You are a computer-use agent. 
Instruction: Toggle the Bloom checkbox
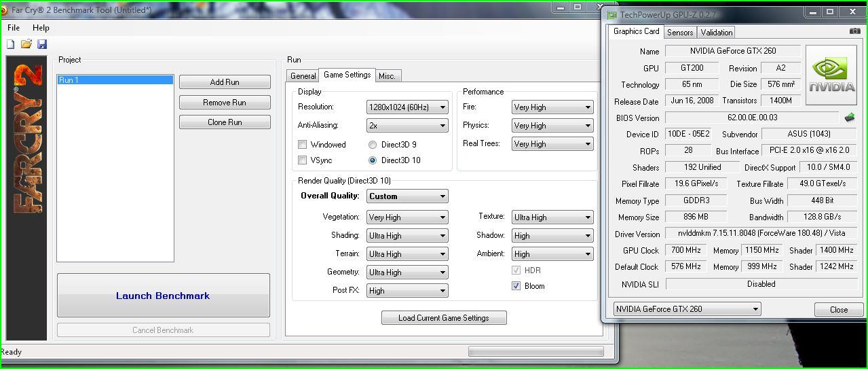[516, 286]
